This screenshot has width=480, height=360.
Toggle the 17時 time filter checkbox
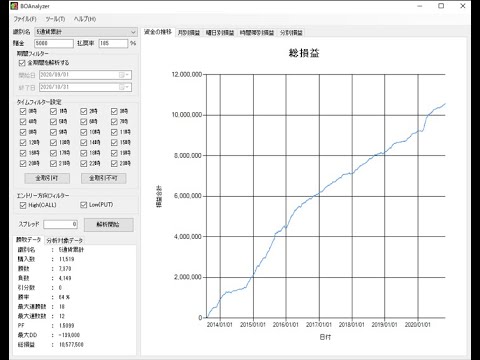[53, 153]
